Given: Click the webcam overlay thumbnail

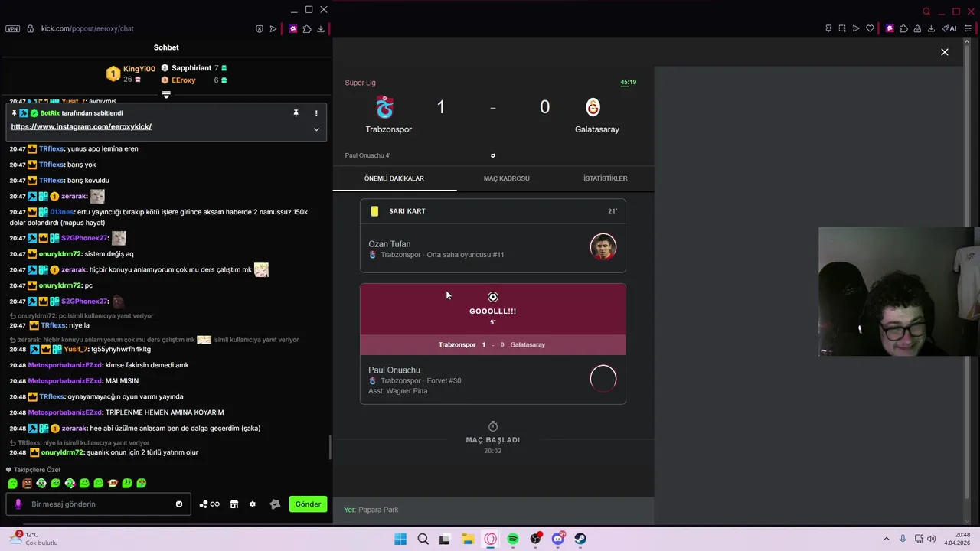Looking at the screenshot, I should coord(899,292).
